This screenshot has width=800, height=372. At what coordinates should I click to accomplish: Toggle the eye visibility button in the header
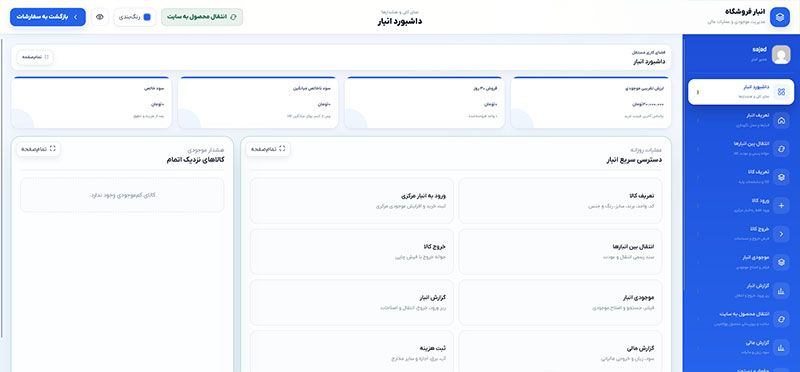[100, 17]
